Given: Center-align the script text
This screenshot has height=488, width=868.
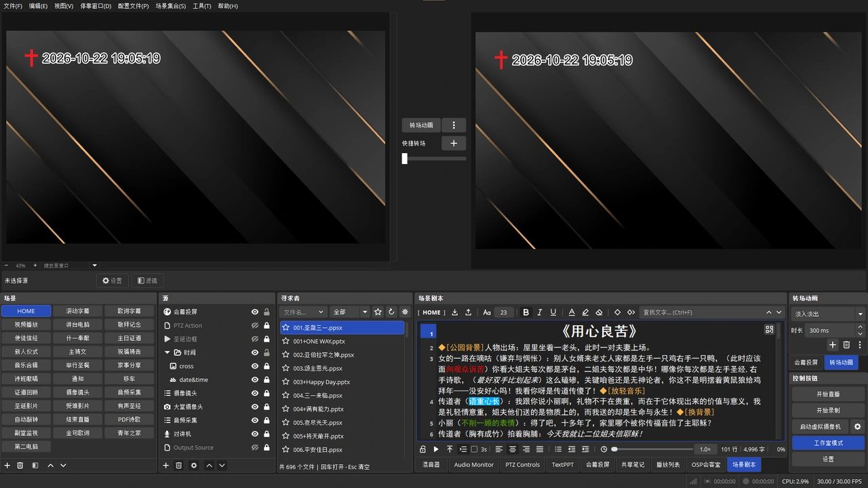Looking at the screenshot, I should (x=513, y=449).
